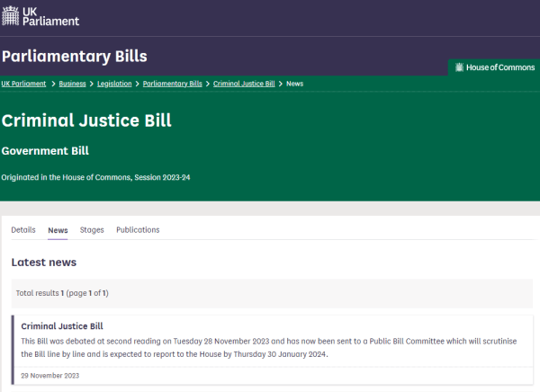Open the Criminal Justice Bill news card title
540x392 pixels.
point(62,326)
